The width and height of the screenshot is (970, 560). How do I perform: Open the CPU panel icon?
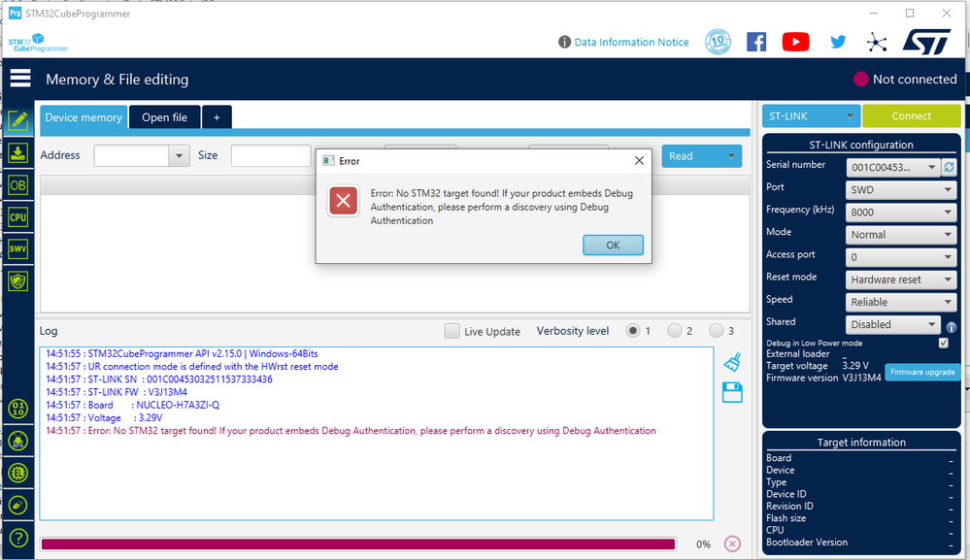[x=17, y=217]
